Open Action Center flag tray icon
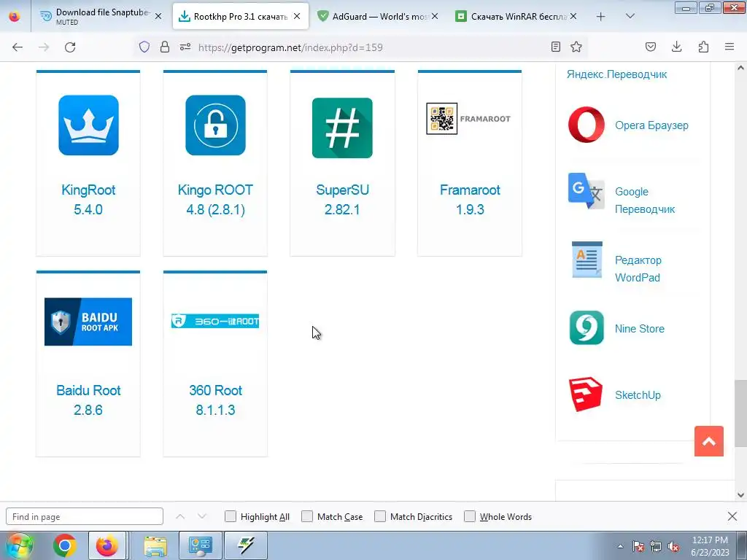This screenshot has width=747, height=560. click(638, 546)
